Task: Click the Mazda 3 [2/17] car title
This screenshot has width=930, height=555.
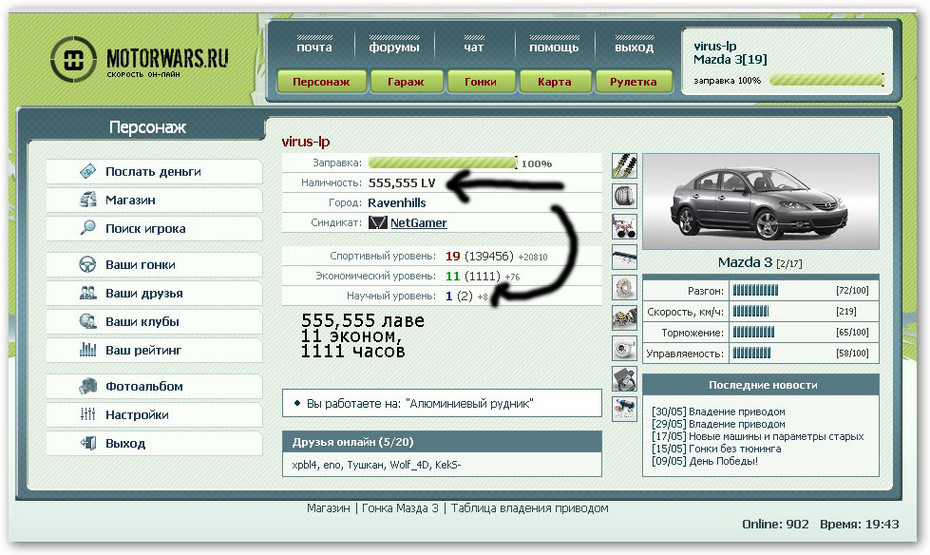Action: tap(760, 262)
